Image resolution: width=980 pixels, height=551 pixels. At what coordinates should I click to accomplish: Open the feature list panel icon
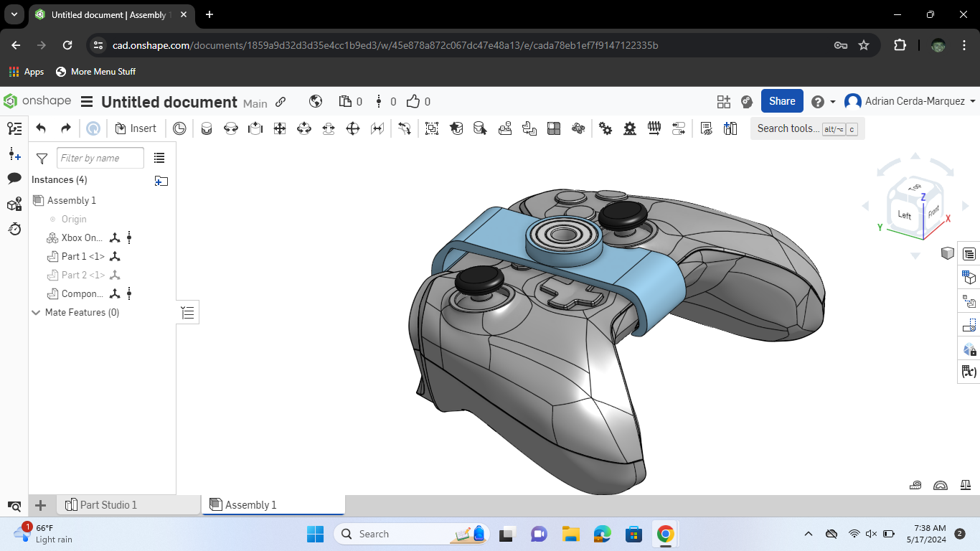(x=14, y=128)
